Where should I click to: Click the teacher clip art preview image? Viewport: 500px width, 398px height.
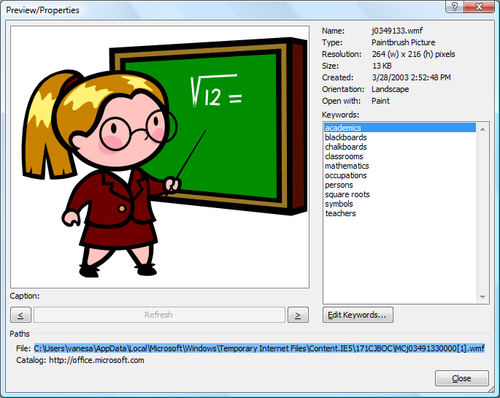pos(160,157)
